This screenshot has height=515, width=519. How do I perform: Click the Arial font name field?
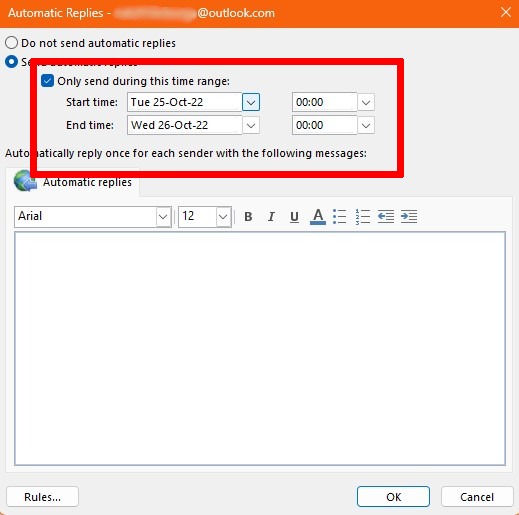point(85,217)
